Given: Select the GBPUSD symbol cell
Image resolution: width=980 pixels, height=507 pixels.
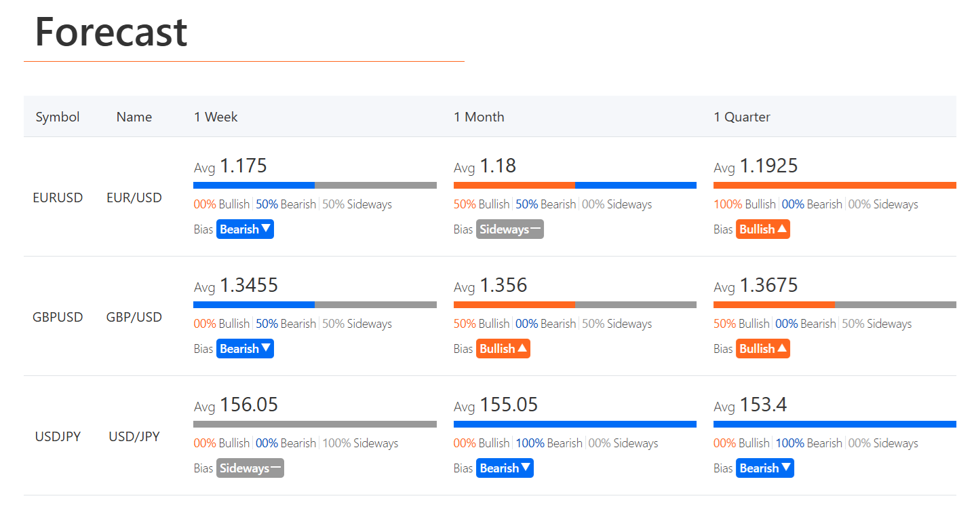Looking at the screenshot, I should tap(58, 317).
